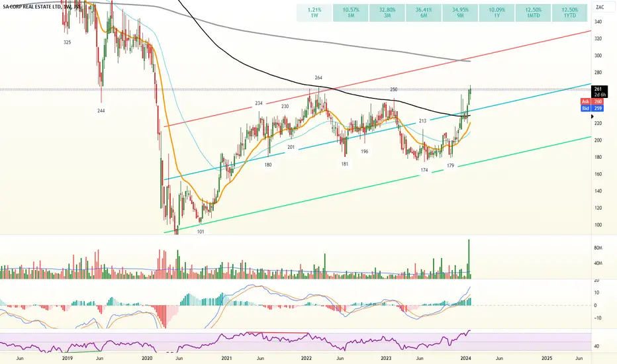Viewport: 617px width, 364px height.
Task: Click the 264 swing-high annotation
Action: pos(318,78)
